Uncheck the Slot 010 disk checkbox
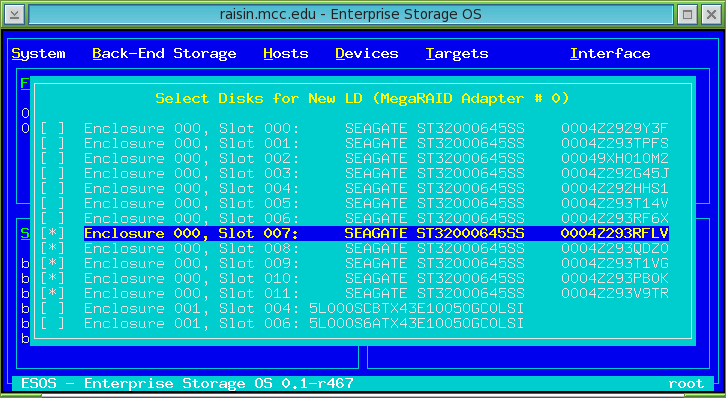 click(x=52, y=278)
